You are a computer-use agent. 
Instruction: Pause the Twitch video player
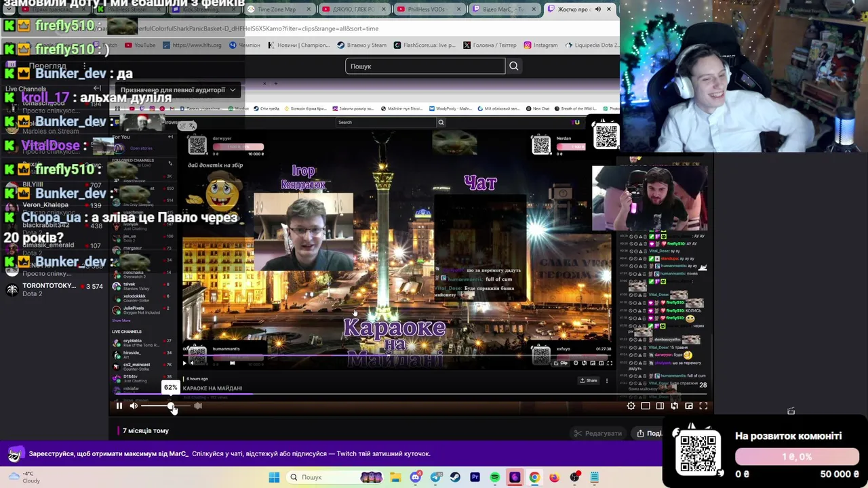click(119, 406)
